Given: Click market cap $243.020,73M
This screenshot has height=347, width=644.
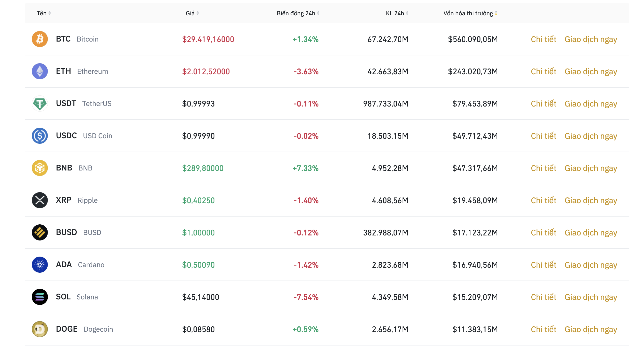Looking at the screenshot, I should [473, 72].
